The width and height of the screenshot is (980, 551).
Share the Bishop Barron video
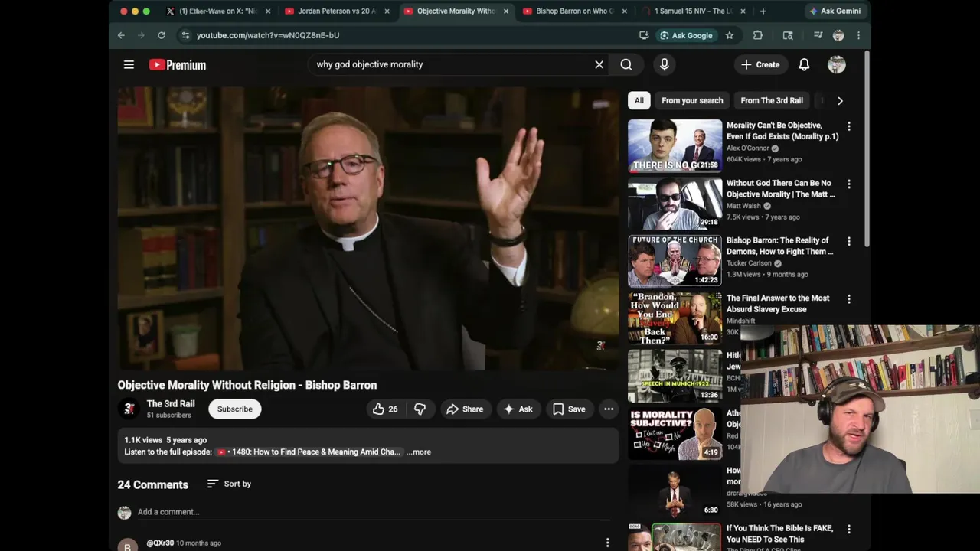[465, 409]
